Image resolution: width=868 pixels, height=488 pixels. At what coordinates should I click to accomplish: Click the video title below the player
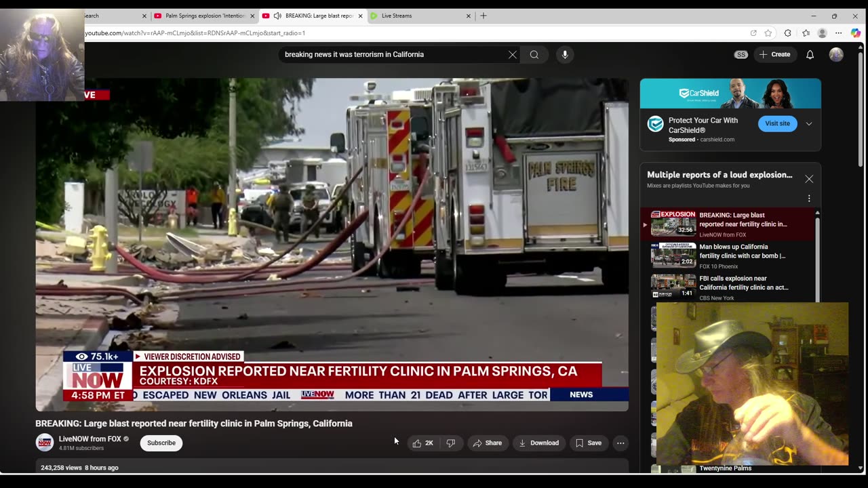[194, 424]
